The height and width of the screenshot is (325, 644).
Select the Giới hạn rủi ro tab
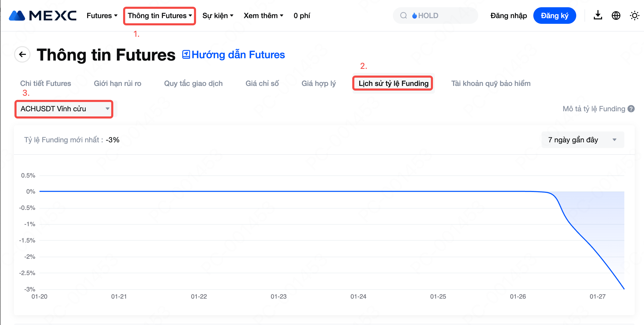pos(117,83)
